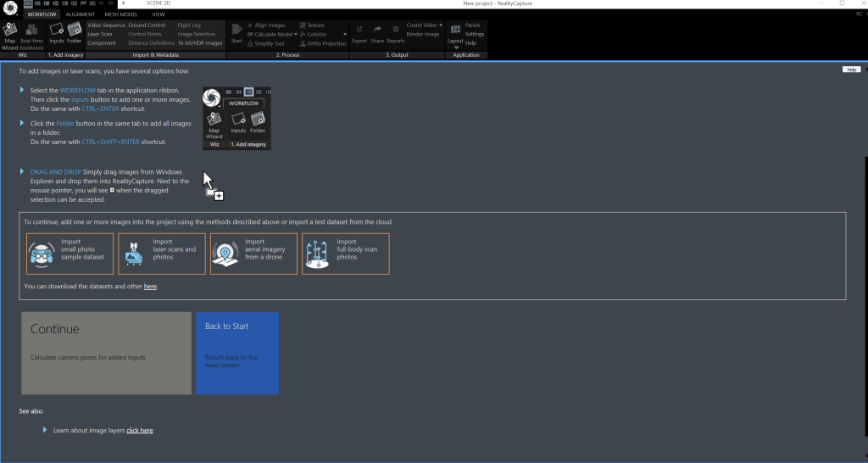
Task: Open Real-time Assistance tool
Action: pos(31,36)
